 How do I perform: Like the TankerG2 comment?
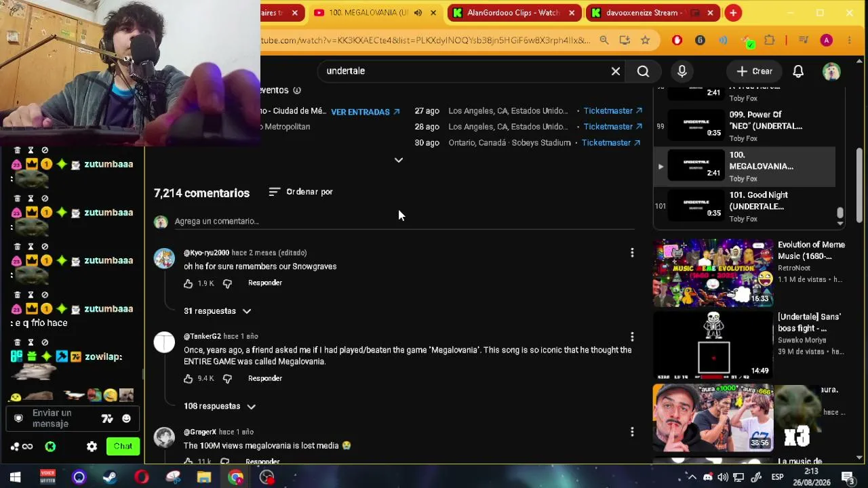(189, 379)
